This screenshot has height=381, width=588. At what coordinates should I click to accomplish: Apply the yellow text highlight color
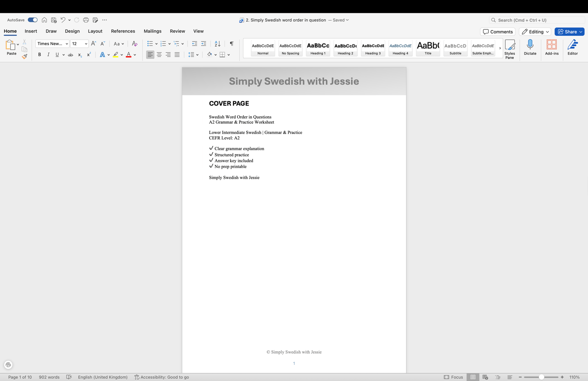[116, 55]
